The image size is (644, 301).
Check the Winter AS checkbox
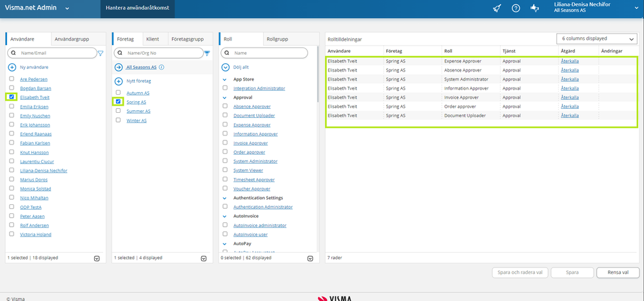[118, 121]
